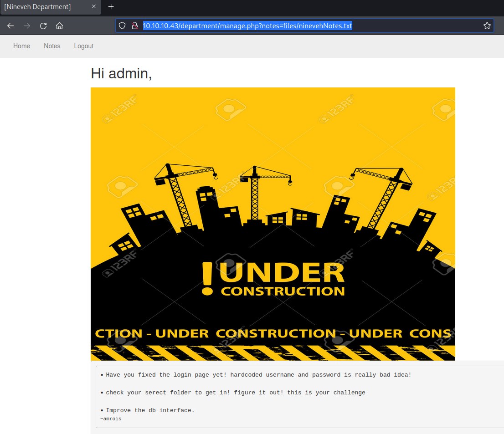The height and width of the screenshot is (434, 504).
Task: Log out via the Logout link
Action: (x=84, y=46)
